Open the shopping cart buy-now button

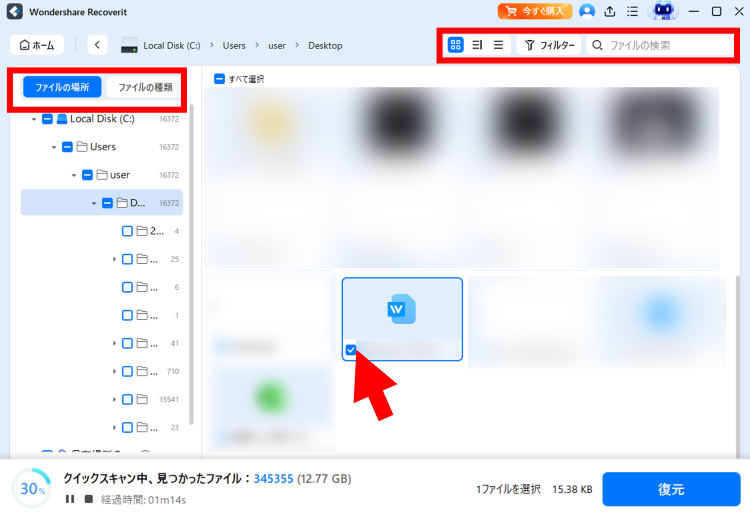[535, 11]
